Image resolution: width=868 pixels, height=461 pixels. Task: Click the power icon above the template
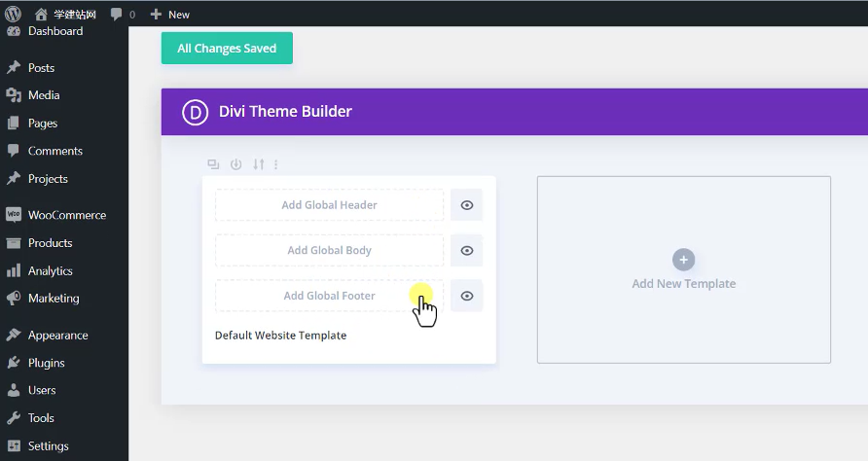point(235,164)
